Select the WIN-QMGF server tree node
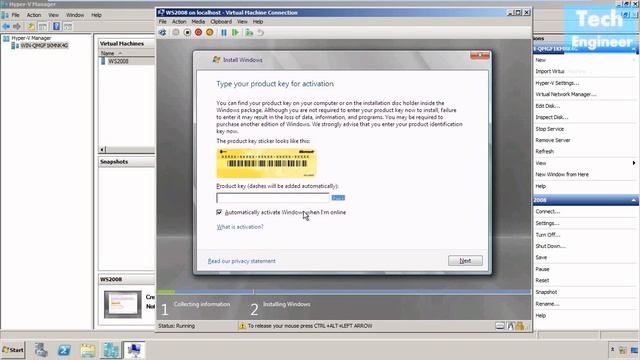 point(44,45)
